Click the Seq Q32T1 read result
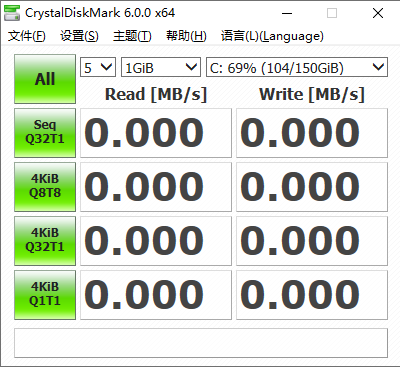The width and height of the screenshot is (400, 371). [x=156, y=133]
